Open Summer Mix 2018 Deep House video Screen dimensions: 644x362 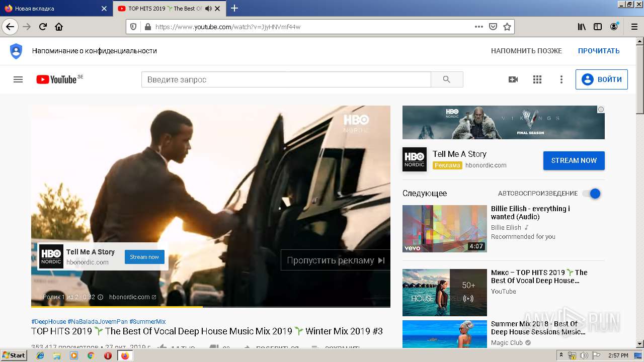point(538,328)
